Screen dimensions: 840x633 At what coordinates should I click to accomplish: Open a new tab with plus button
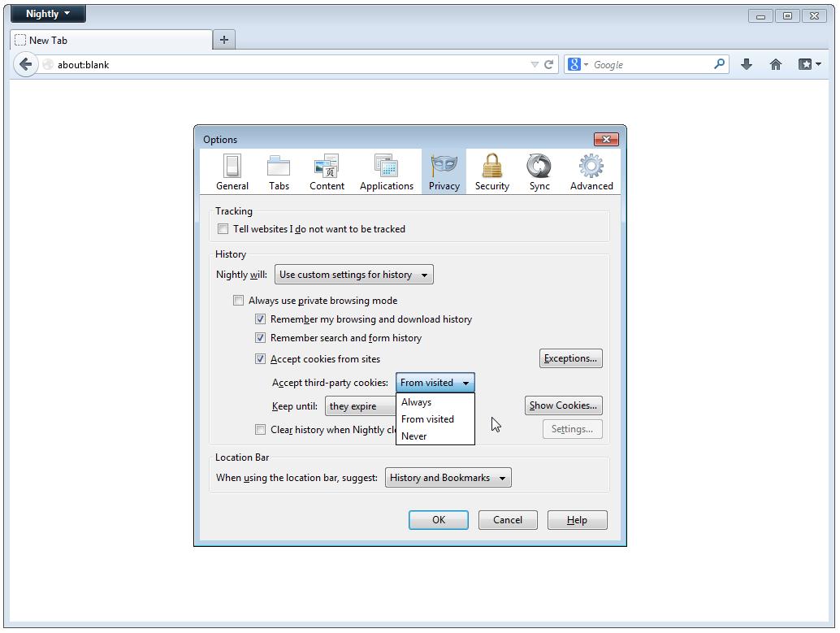(x=224, y=40)
